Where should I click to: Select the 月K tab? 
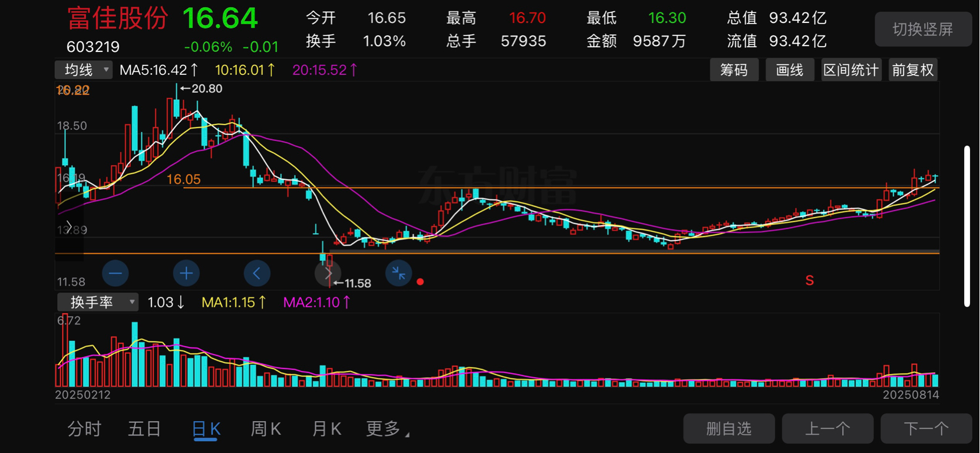(x=326, y=429)
